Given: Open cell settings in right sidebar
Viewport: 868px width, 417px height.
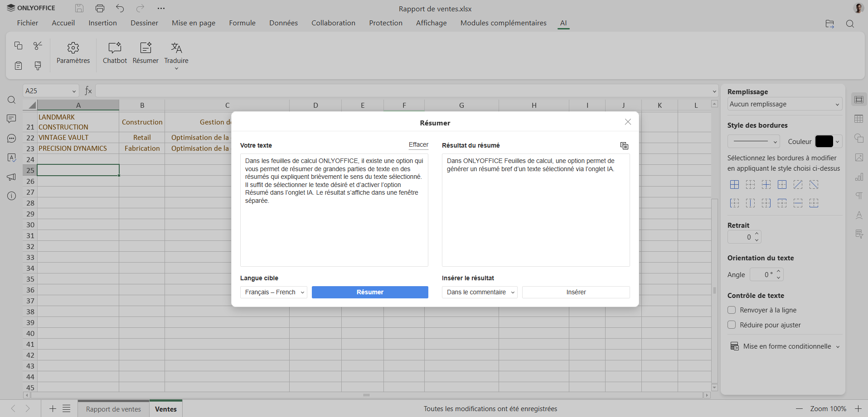Looking at the screenshot, I should coord(859,100).
